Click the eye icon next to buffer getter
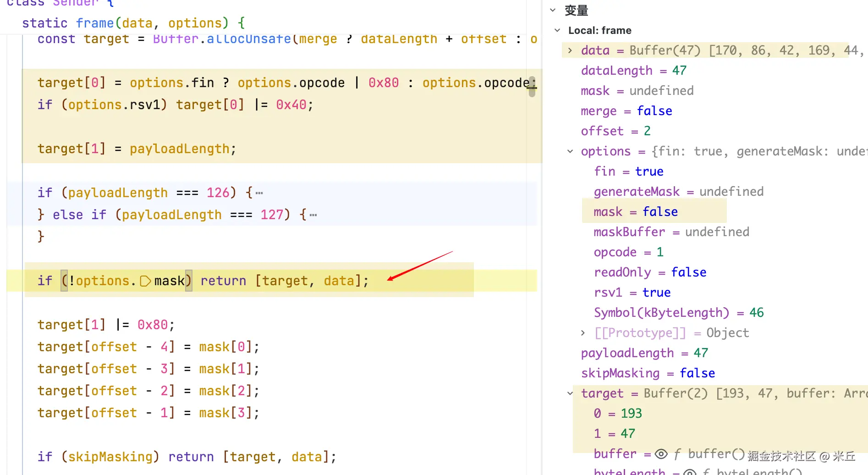This screenshot has height=475, width=868. coord(661,454)
